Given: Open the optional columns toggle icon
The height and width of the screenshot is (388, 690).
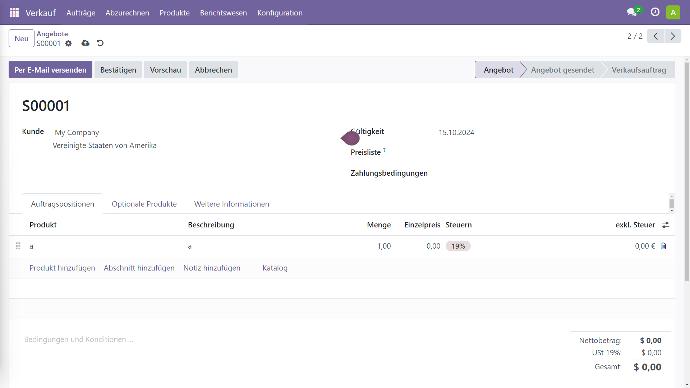Looking at the screenshot, I should click(x=665, y=225).
